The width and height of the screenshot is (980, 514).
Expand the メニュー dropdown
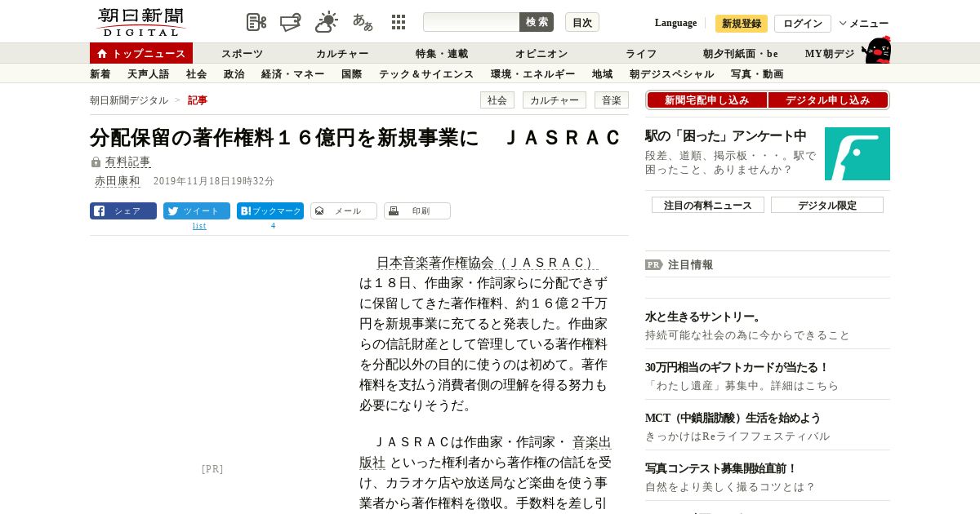864,24
